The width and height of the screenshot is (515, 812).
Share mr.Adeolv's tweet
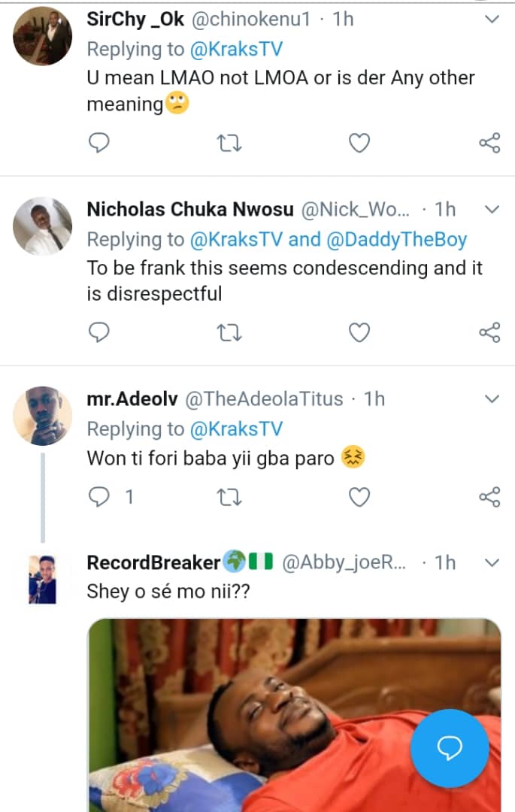(x=489, y=497)
